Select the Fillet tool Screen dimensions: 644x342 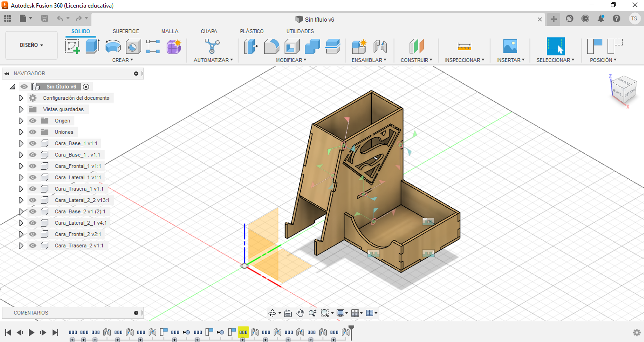pyautogui.click(x=271, y=46)
